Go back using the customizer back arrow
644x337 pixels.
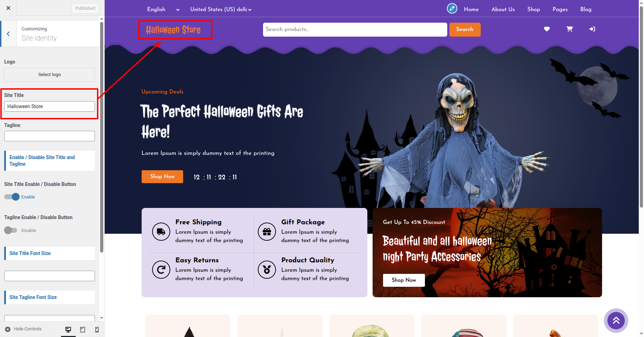[8, 34]
